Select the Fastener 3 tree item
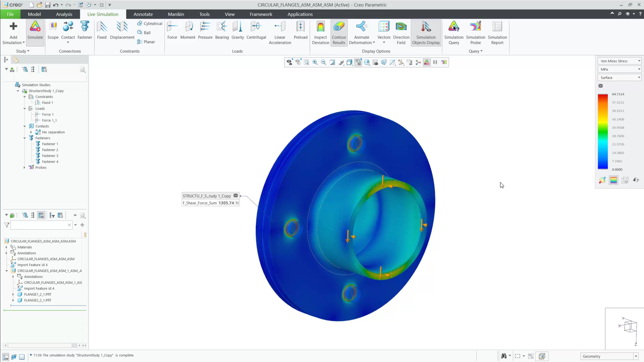 pos(49,156)
